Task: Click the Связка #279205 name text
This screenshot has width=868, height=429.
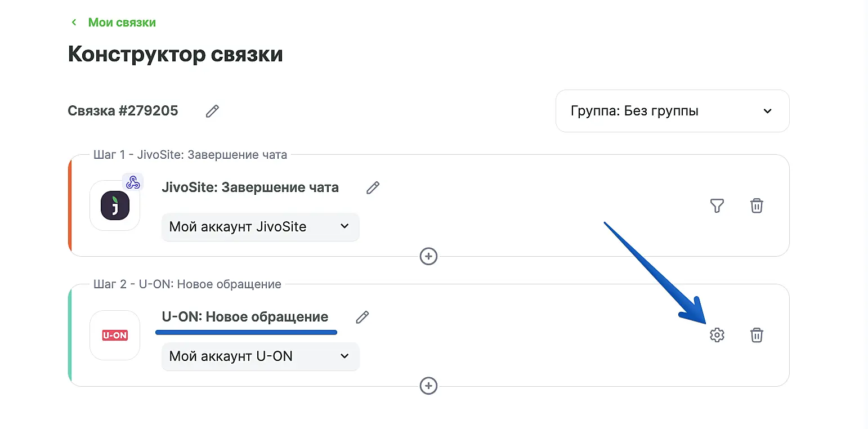Action: click(x=123, y=111)
